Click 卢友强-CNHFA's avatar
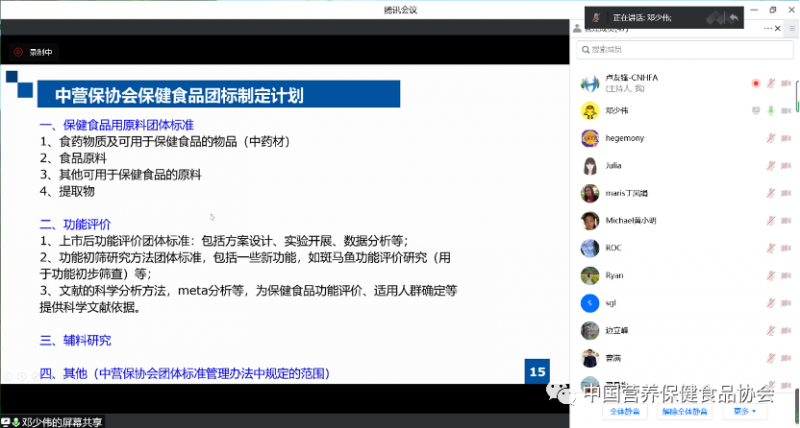This screenshot has height=428, width=800. [590, 83]
